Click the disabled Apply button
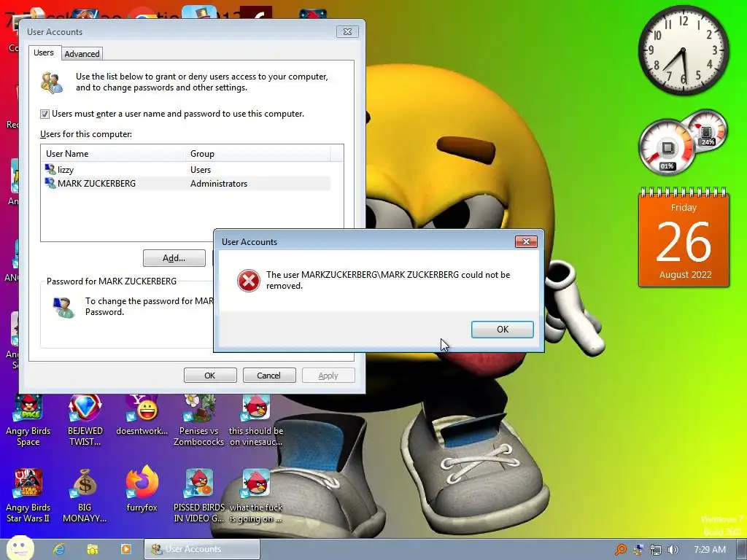 328,376
